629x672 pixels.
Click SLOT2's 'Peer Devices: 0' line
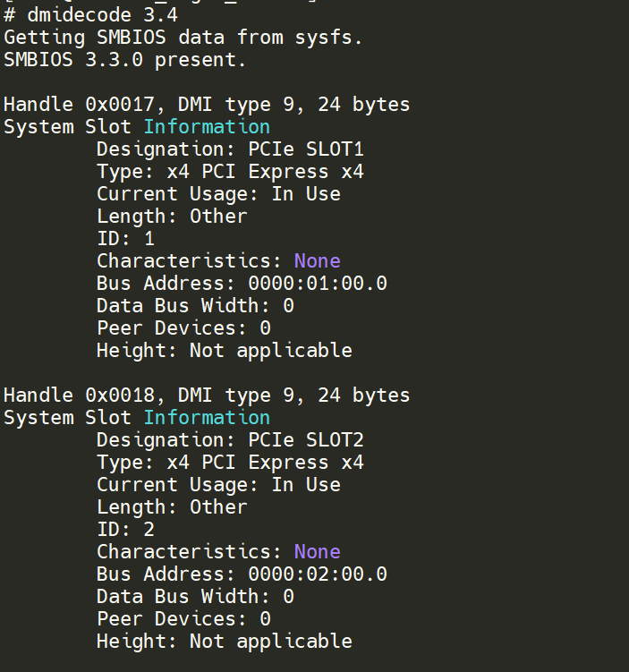183,619
